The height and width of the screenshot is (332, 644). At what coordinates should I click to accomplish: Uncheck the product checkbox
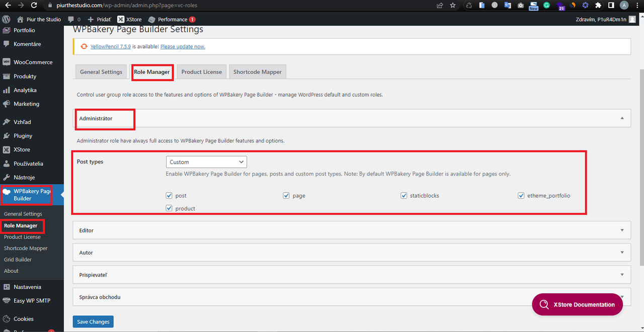point(170,208)
